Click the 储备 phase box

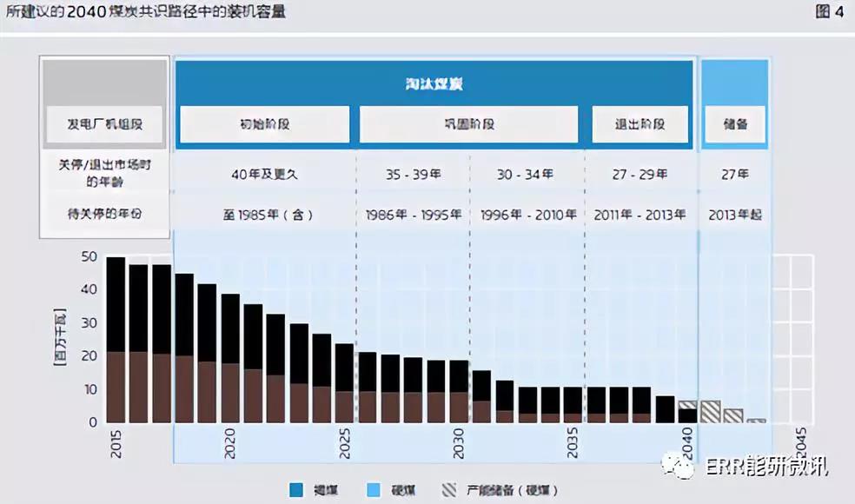click(x=735, y=124)
